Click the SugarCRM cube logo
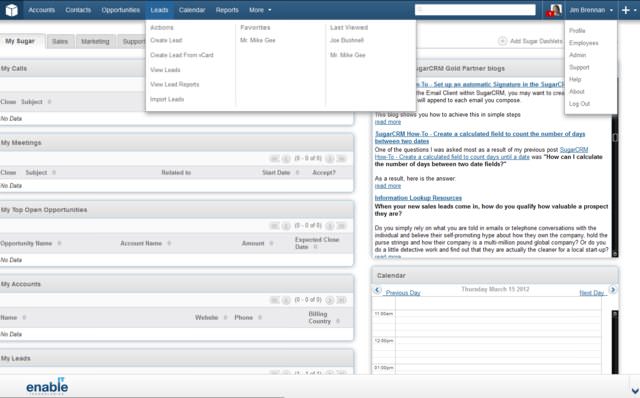This screenshot has width=640, height=398. (11, 10)
